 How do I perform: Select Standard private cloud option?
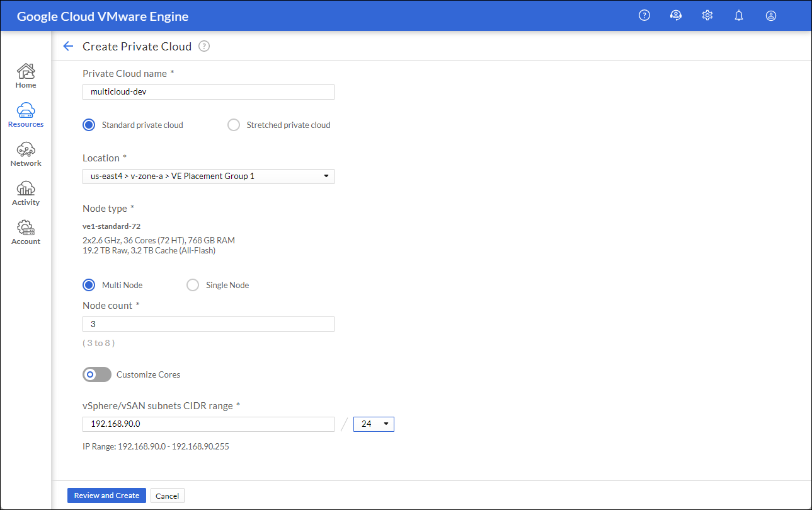[x=89, y=125]
